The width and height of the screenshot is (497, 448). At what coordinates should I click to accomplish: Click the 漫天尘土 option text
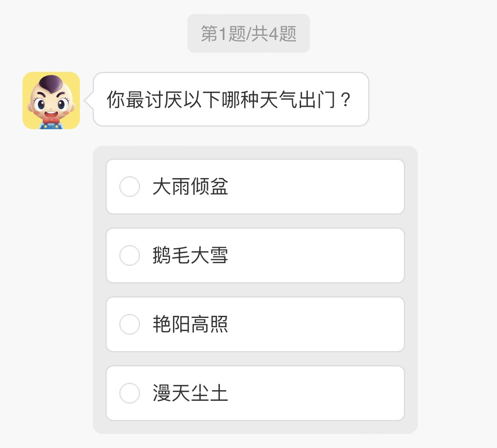tap(190, 393)
